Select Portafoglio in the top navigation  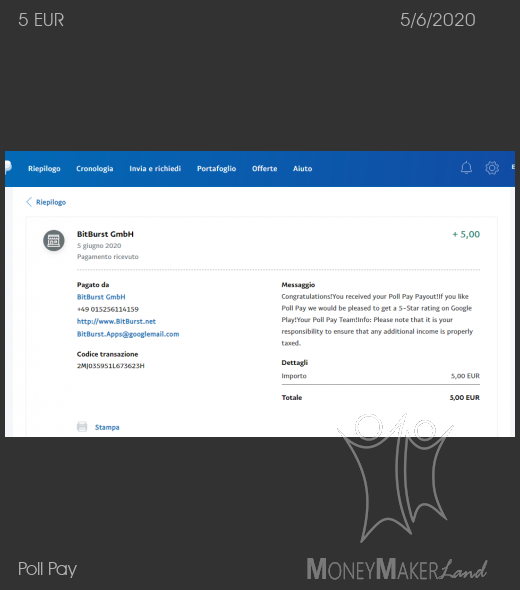tap(216, 169)
